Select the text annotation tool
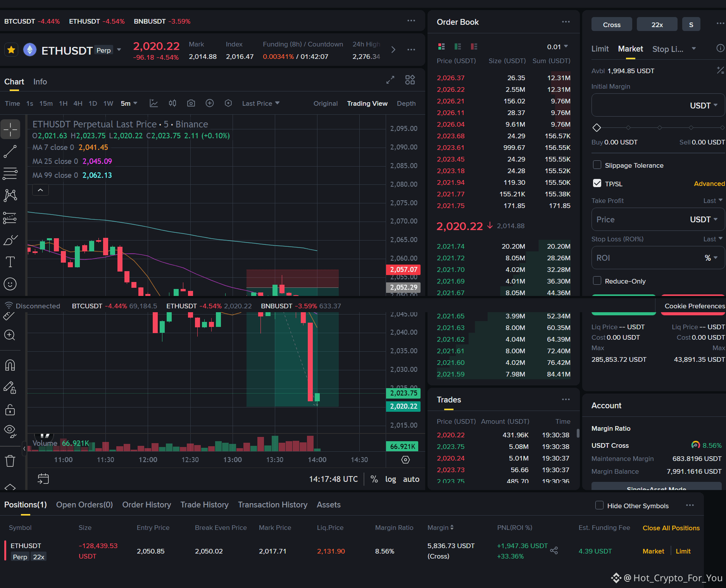This screenshot has width=726, height=588. [x=10, y=262]
